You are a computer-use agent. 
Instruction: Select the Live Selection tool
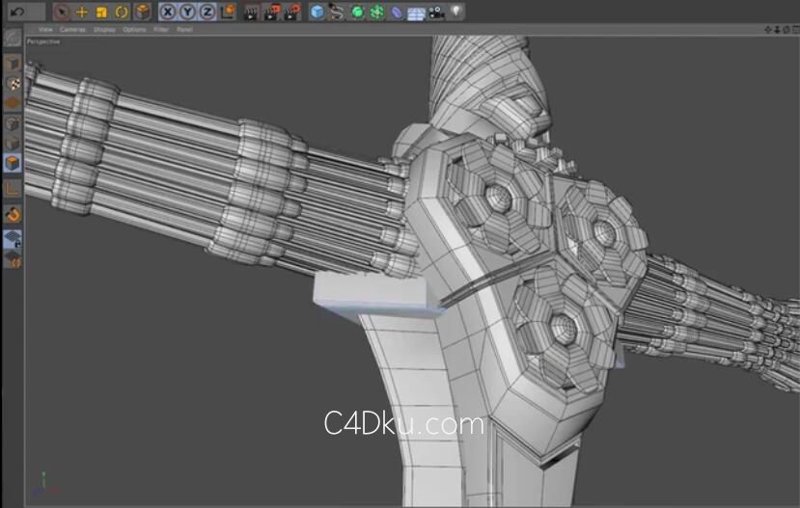click(x=61, y=12)
